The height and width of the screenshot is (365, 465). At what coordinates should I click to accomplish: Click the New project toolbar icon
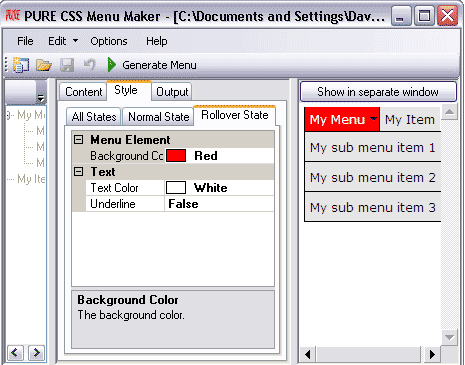tap(21, 65)
